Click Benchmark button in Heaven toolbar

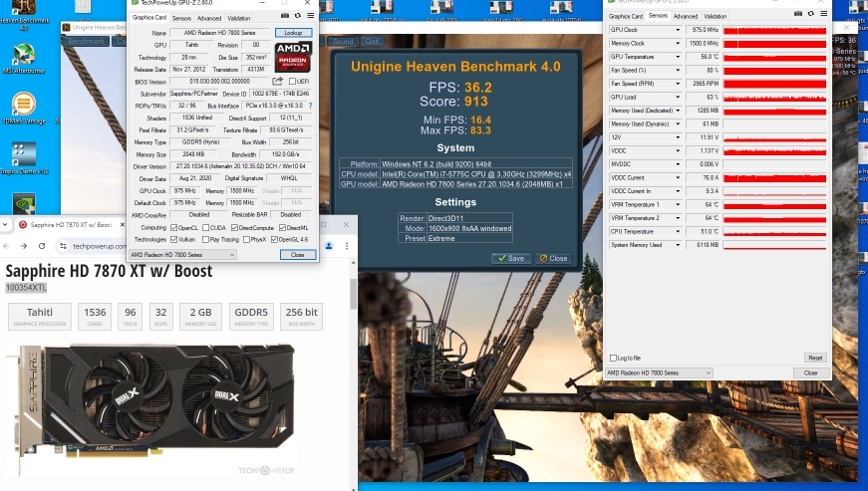pyautogui.click(x=87, y=41)
